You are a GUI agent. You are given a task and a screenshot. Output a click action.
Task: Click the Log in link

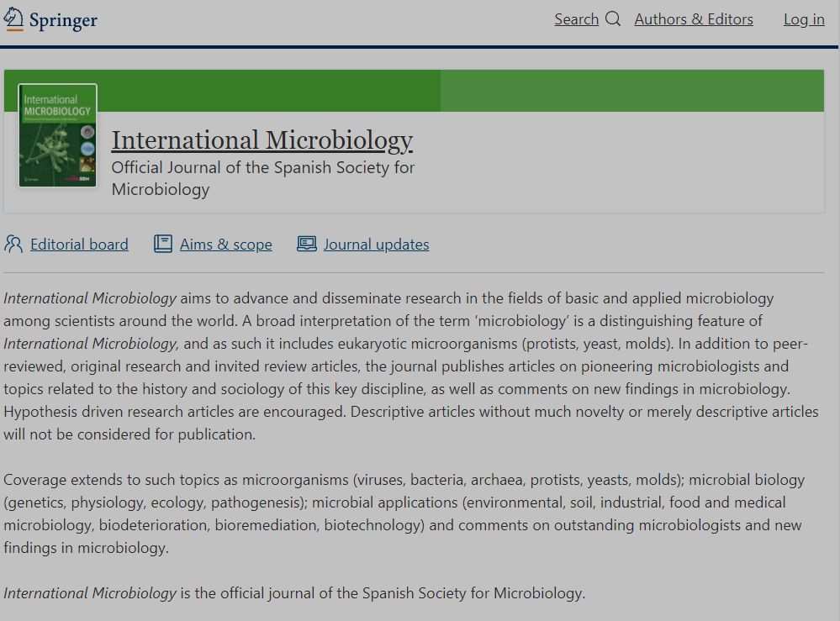[803, 18]
